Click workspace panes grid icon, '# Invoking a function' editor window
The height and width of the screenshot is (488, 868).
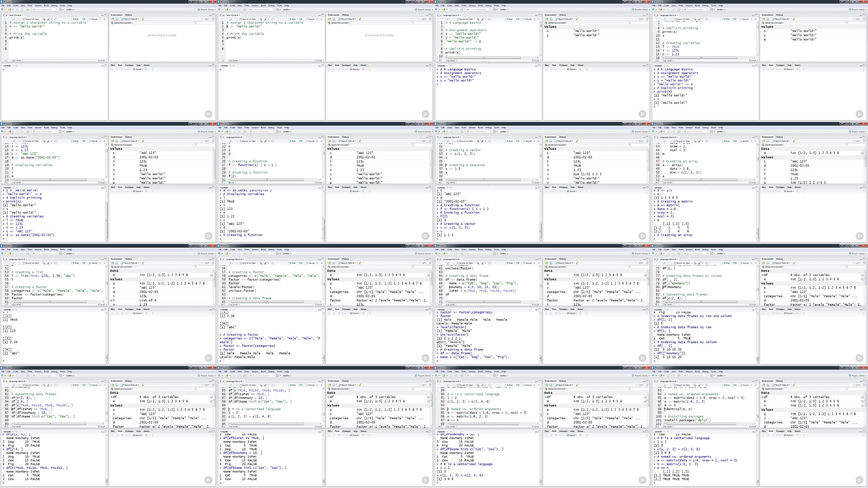[x=277, y=131]
